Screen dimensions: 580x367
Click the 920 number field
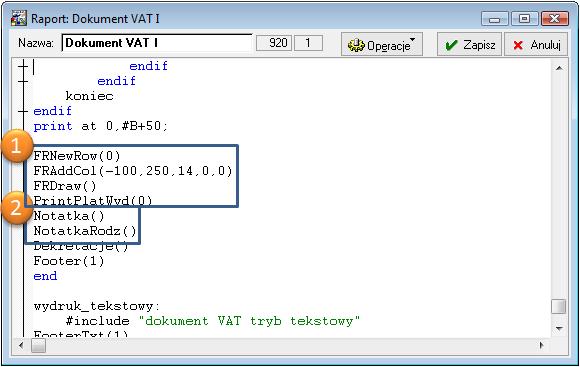[274, 43]
